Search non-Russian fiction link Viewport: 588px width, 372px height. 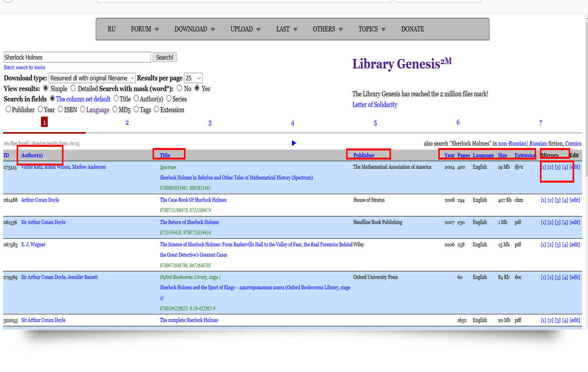tap(512, 143)
